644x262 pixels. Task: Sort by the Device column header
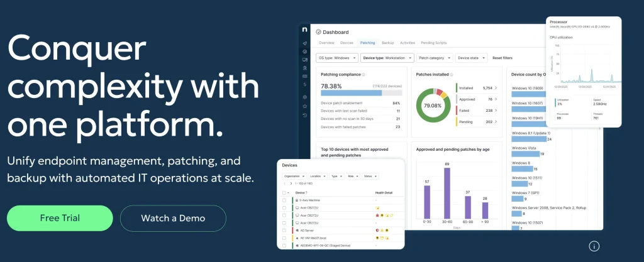(301, 193)
